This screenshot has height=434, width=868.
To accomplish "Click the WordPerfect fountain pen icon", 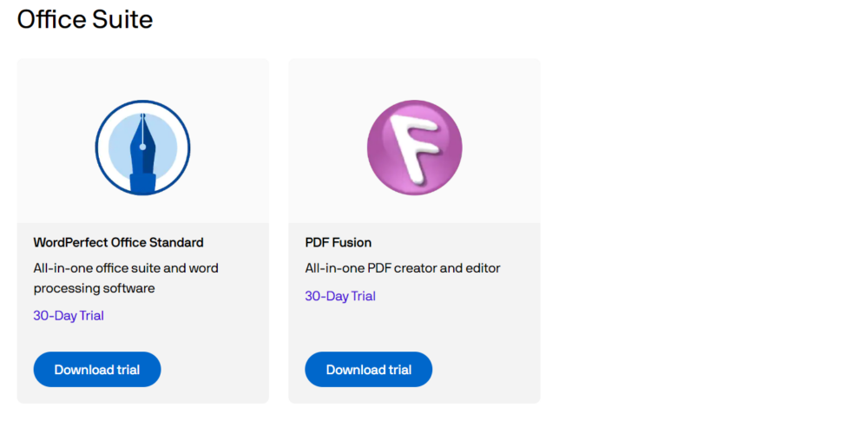I will [x=142, y=148].
